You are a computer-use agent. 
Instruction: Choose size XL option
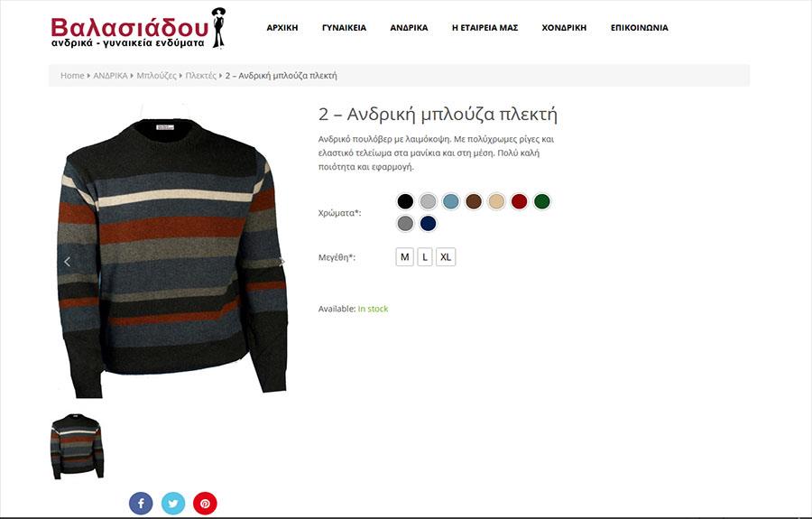point(446,257)
